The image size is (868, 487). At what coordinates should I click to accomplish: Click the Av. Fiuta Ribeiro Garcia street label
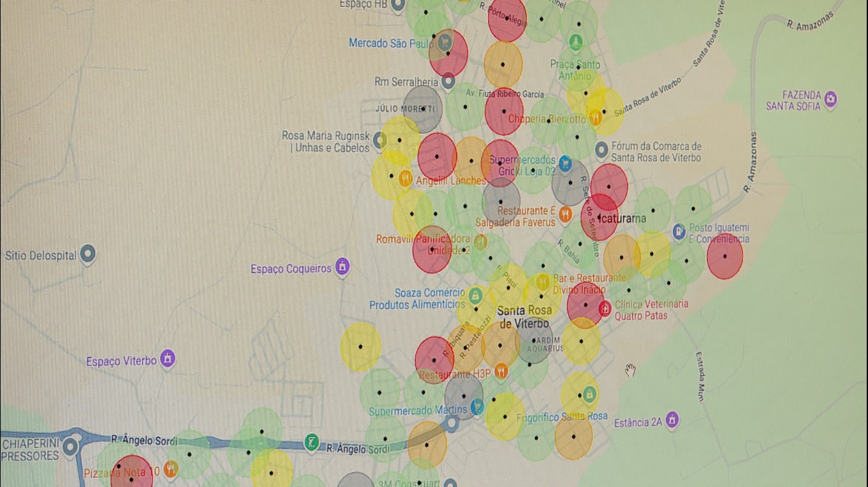point(504,94)
